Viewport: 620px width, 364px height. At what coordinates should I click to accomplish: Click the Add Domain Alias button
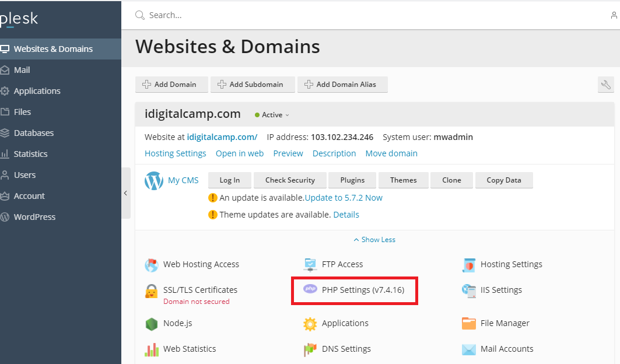coord(342,85)
